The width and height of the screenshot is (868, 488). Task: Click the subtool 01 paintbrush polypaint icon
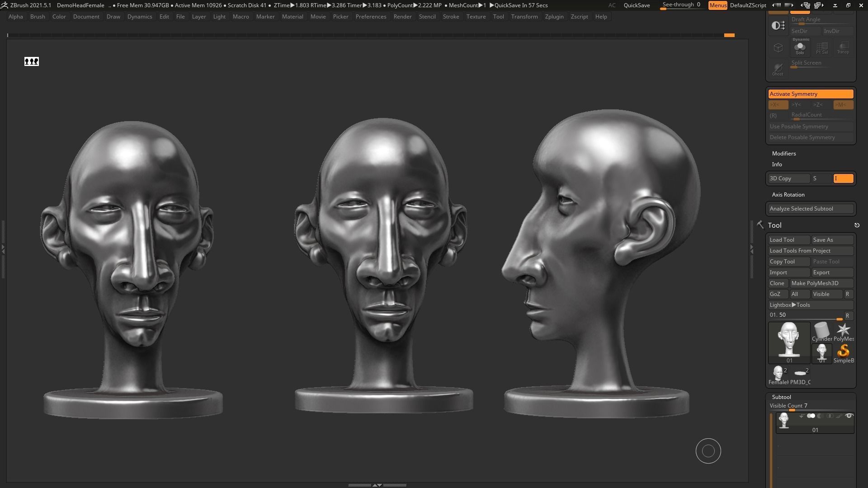(x=839, y=416)
